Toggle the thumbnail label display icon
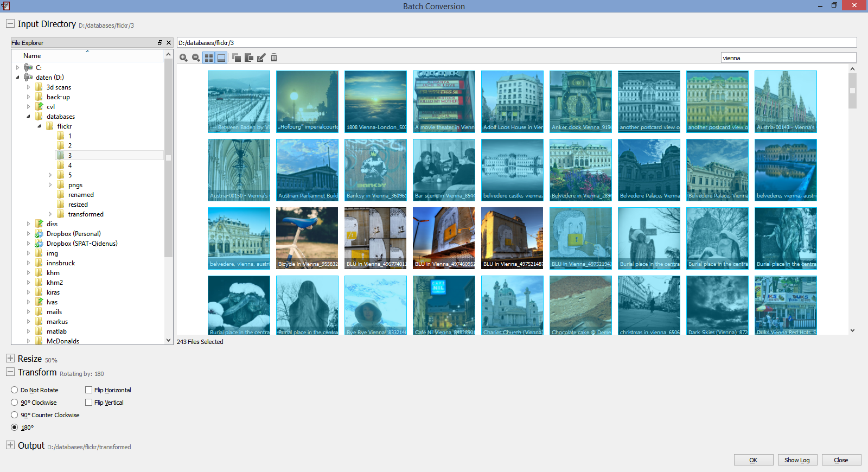868x472 pixels. (x=221, y=58)
